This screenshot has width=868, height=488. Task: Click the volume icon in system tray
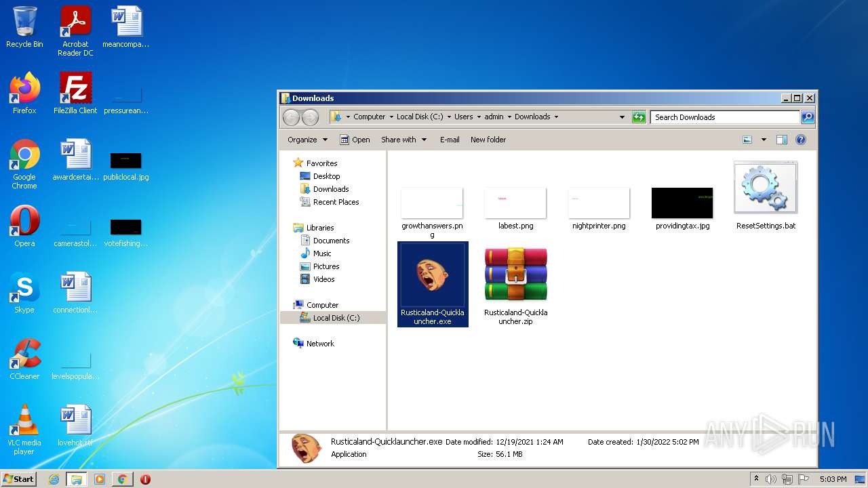[771, 479]
